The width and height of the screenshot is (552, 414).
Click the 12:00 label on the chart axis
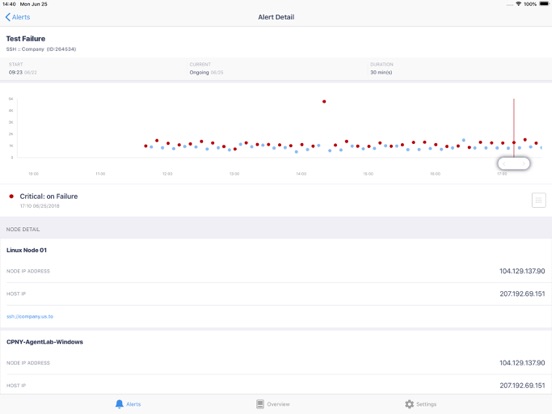click(167, 174)
